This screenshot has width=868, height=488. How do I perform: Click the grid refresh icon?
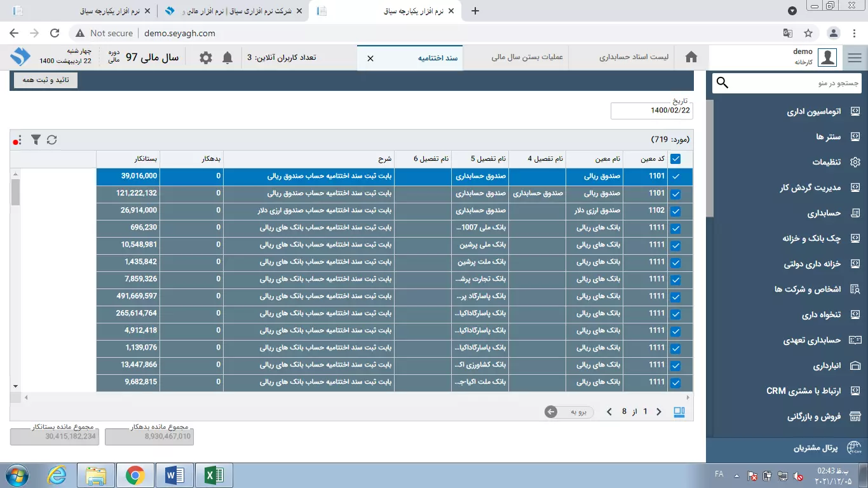click(52, 140)
